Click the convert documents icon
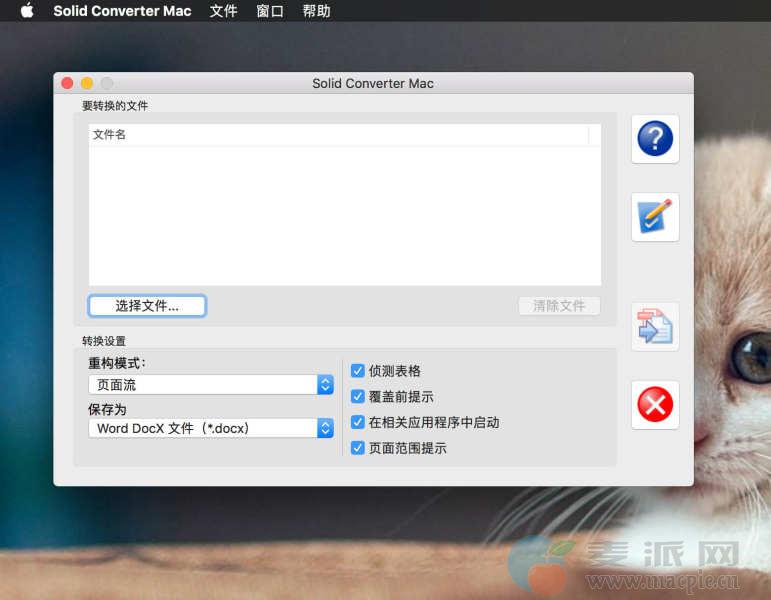The width and height of the screenshot is (771, 600). click(x=655, y=327)
